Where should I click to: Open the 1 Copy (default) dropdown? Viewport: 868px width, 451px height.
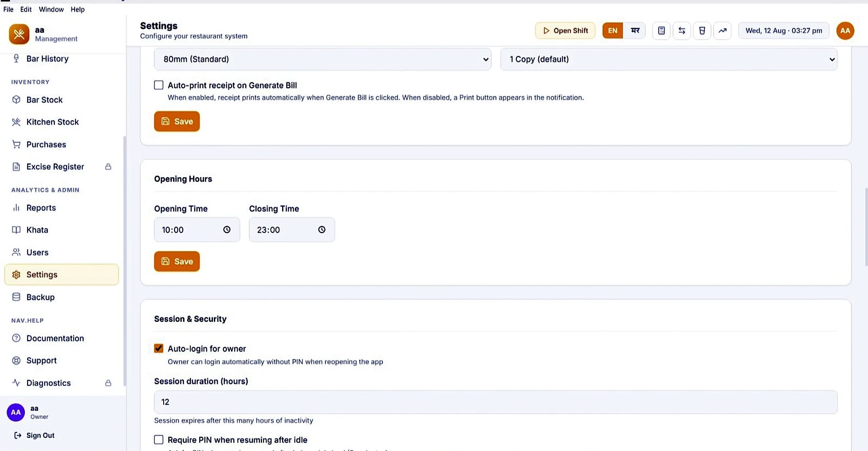[x=669, y=59]
